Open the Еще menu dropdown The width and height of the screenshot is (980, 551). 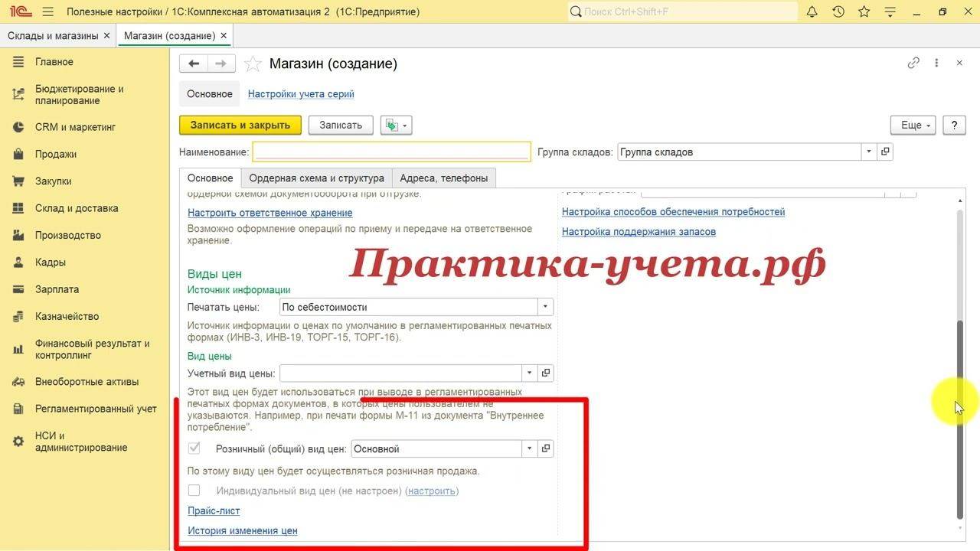tap(913, 125)
